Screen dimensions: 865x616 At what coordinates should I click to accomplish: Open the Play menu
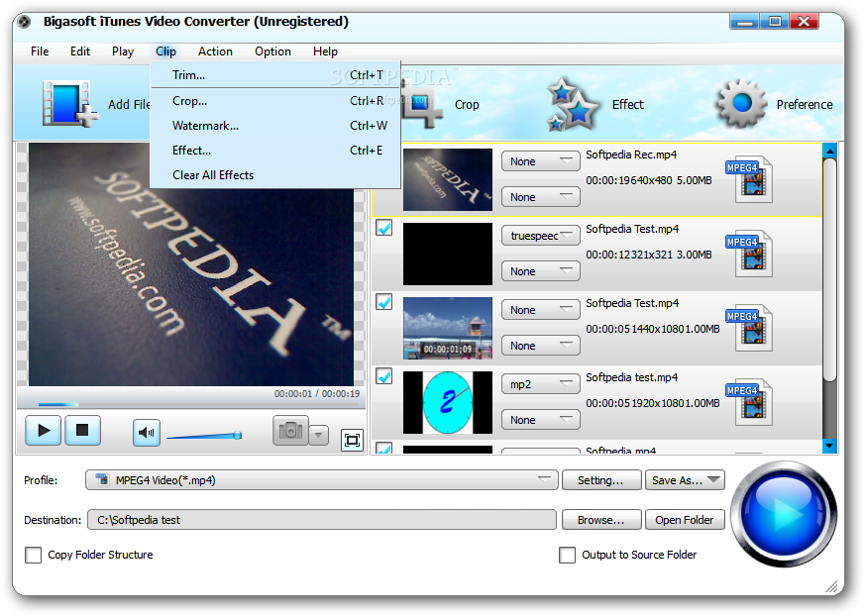123,51
